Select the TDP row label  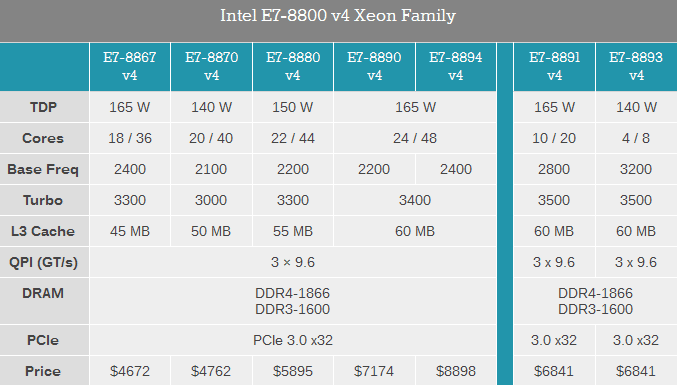[44, 107]
